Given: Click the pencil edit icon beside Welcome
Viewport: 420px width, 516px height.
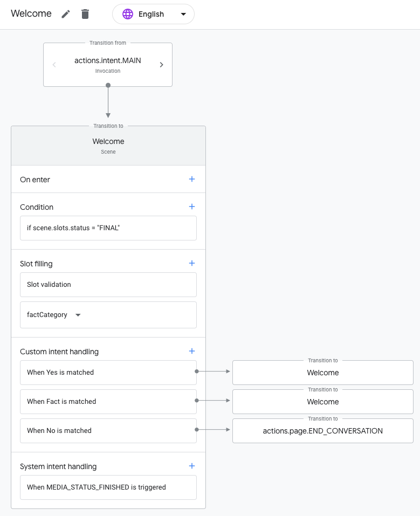Looking at the screenshot, I should click(x=66, y=14).
